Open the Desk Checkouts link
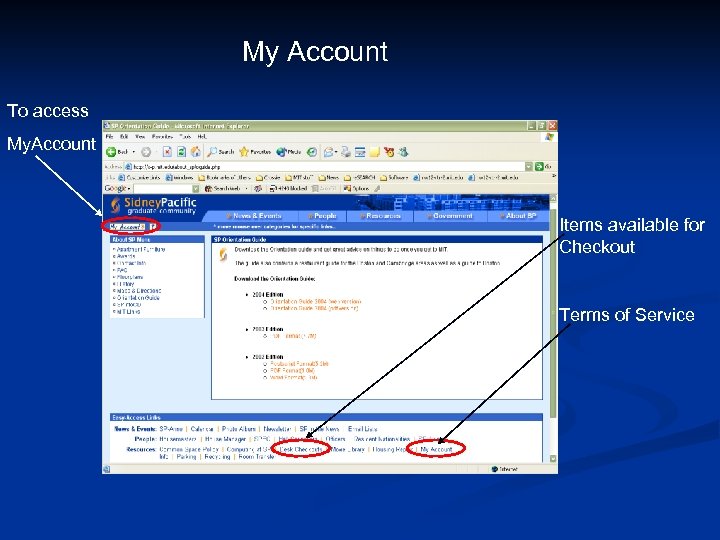 coord(301,449)
